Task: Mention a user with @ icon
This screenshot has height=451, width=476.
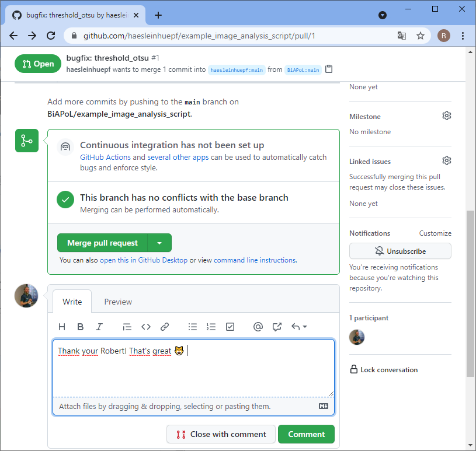Action: coord(258,327)
